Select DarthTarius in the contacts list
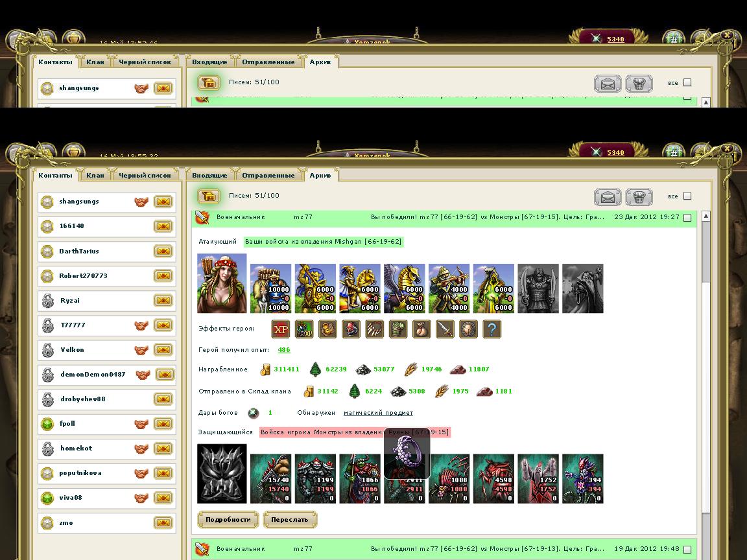Image resolution: width=747 pixels, height=560 pixels. click(x=79, y=251)
